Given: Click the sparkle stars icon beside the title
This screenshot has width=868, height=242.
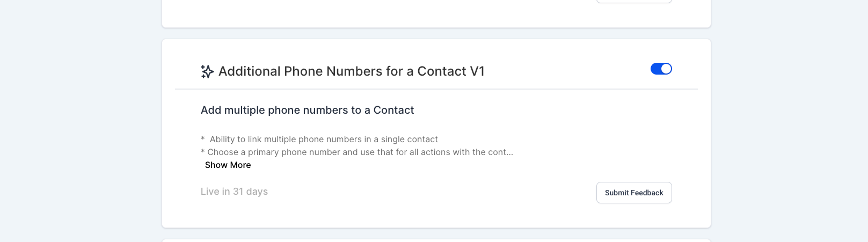Looking at the screenshot, I should click(207, 71).
